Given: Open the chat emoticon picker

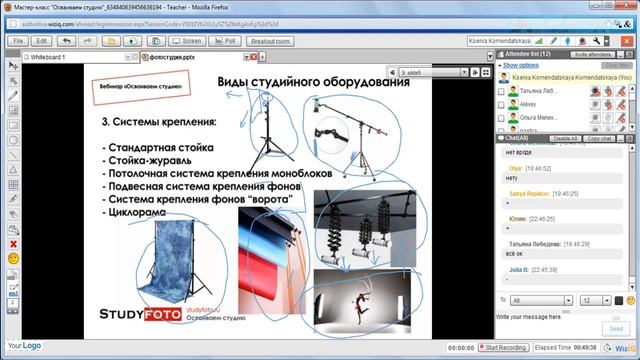Looking at the screenshot, I should pyautogui.click(x=631, y=300).
